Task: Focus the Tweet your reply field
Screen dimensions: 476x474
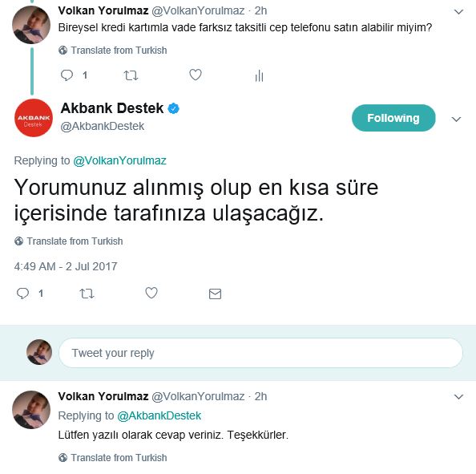Action: [x=260, y=353]
